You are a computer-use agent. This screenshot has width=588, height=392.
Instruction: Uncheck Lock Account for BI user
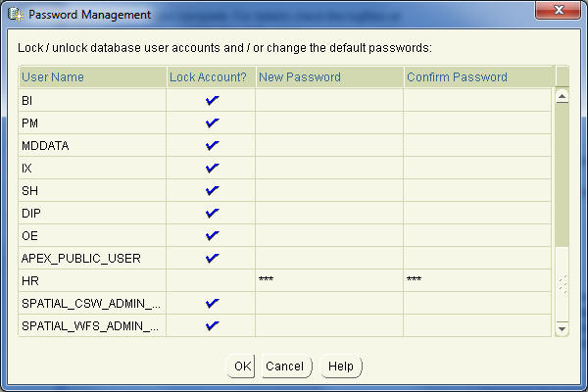(x=212, y=101)
